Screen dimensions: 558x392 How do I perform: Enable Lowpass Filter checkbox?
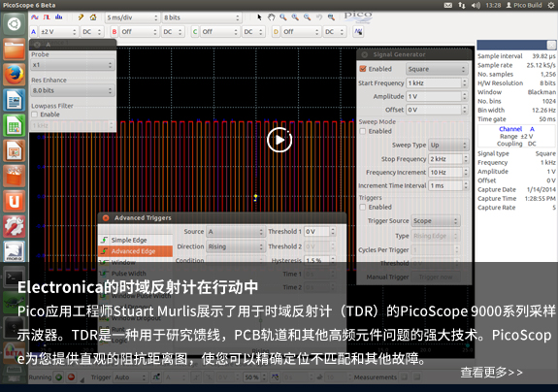[x=35, y=114]
